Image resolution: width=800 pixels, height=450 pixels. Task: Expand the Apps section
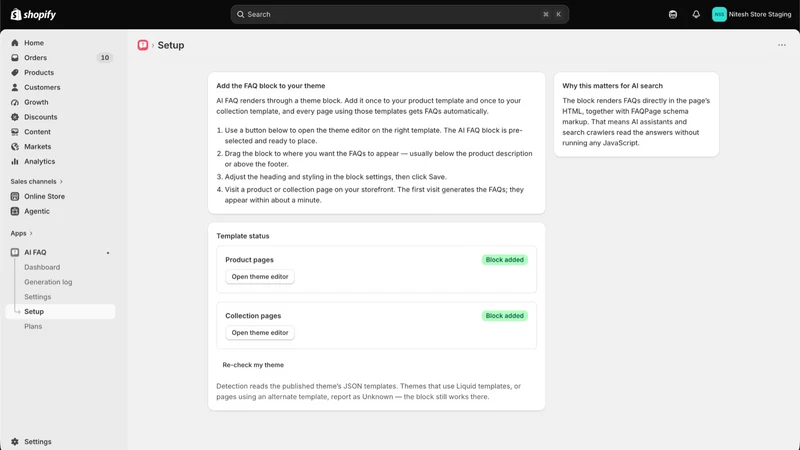click(21, 233)
